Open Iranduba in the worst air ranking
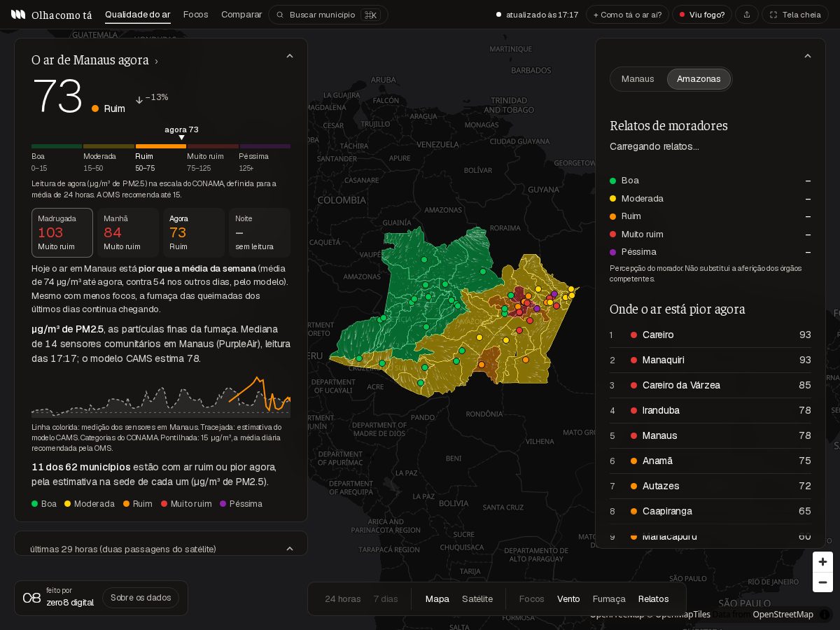 point(710,410)
